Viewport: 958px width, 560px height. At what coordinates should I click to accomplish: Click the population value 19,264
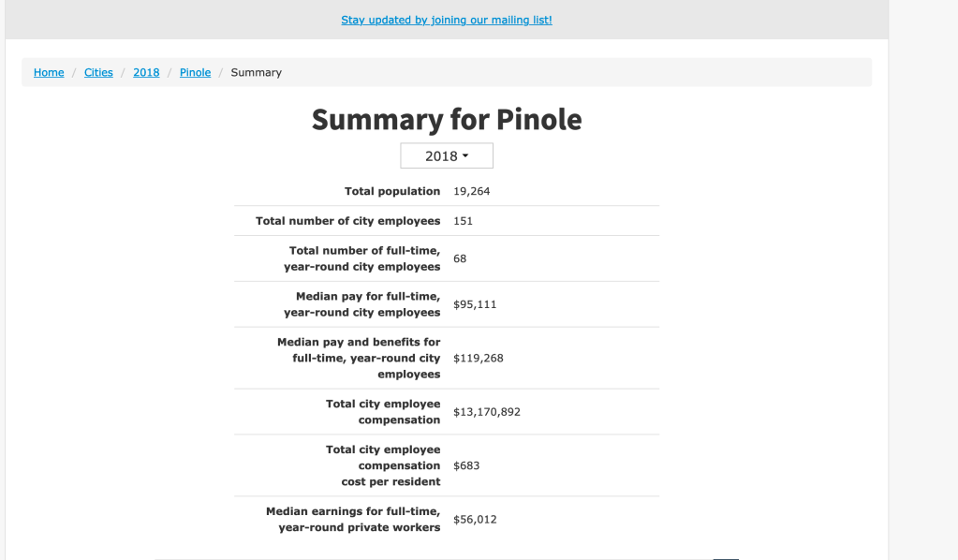point(471,191)
